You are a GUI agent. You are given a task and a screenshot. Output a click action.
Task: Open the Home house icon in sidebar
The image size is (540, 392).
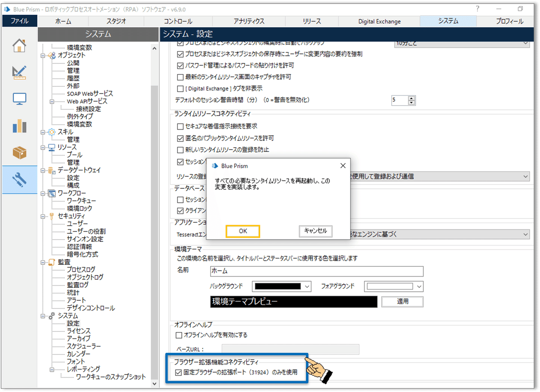point(19,45)
